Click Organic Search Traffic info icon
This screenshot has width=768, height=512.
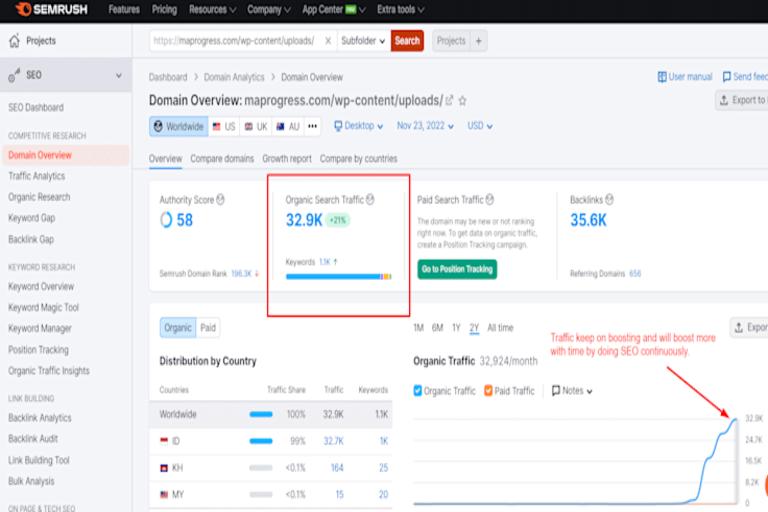point(370,199)
